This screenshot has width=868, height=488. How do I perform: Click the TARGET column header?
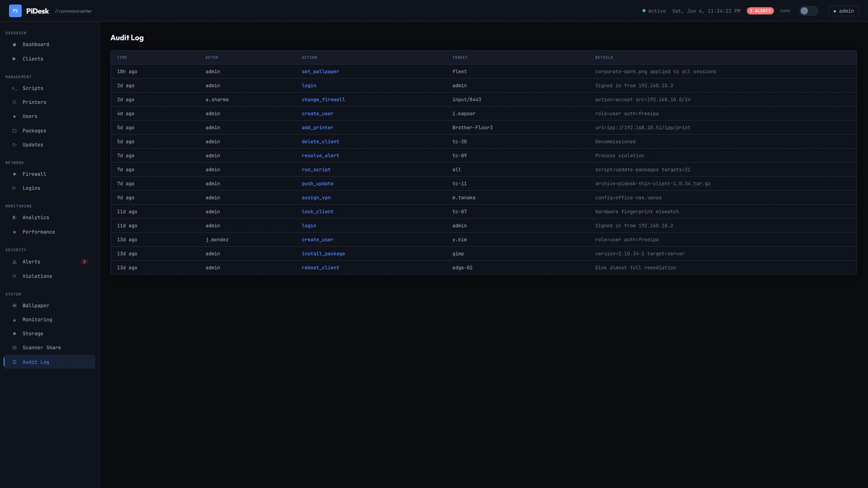pos(460,58)
